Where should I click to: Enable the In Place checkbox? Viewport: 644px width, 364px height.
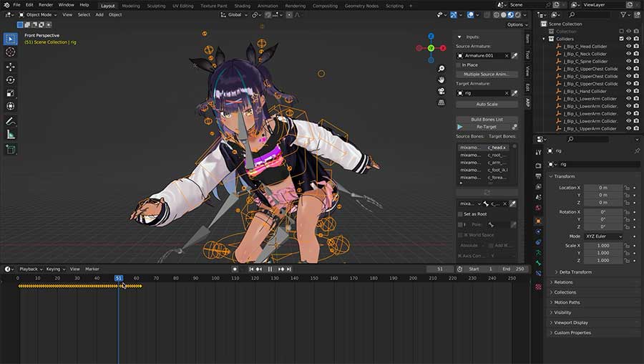click(459, 65)
